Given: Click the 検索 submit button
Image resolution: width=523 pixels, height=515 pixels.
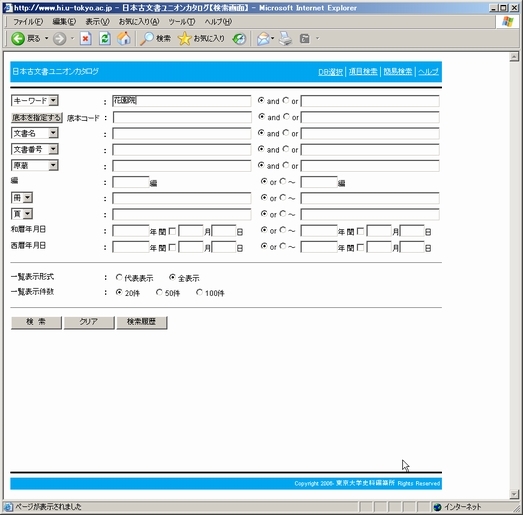Looking at the screenshot, I should 36,322.
